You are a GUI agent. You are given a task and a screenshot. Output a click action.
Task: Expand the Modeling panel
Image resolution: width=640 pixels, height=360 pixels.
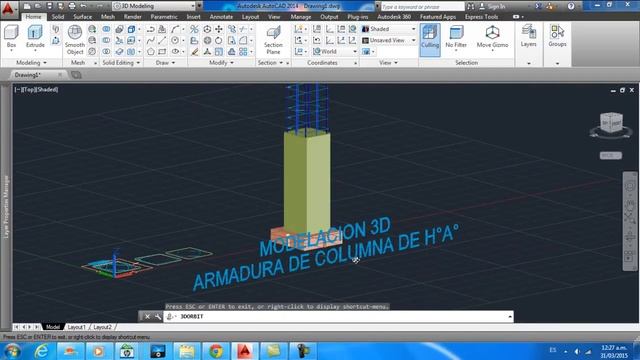coord(31,62)
